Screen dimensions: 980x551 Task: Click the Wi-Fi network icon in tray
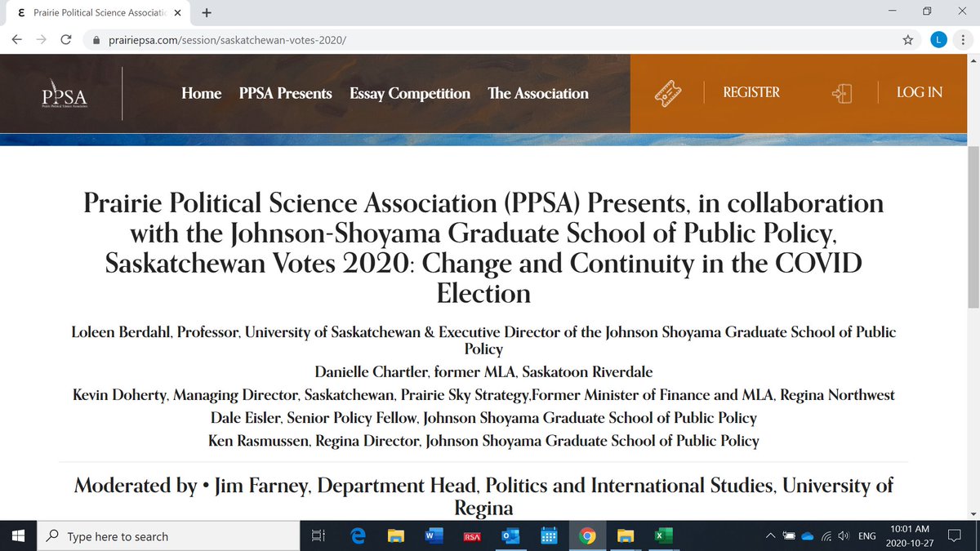tap(826, 536)
